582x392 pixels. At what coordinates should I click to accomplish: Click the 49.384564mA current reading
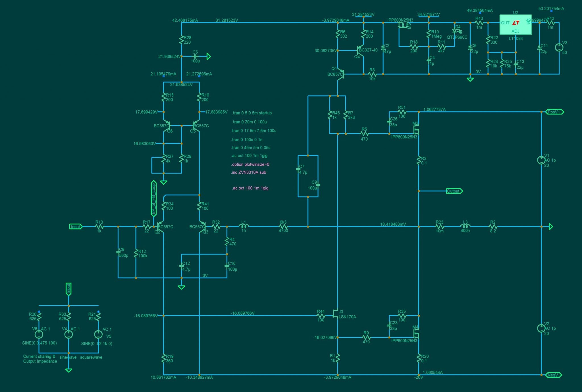click(480, 11)
